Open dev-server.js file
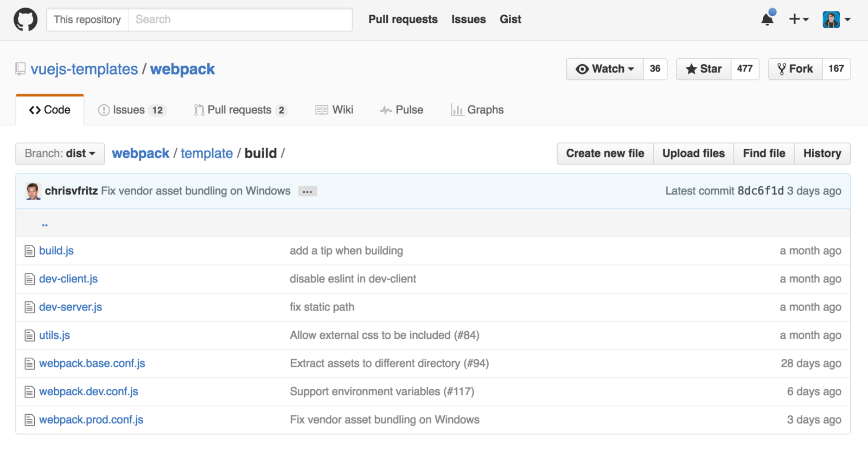868x449 pixels. pos(71,307)
